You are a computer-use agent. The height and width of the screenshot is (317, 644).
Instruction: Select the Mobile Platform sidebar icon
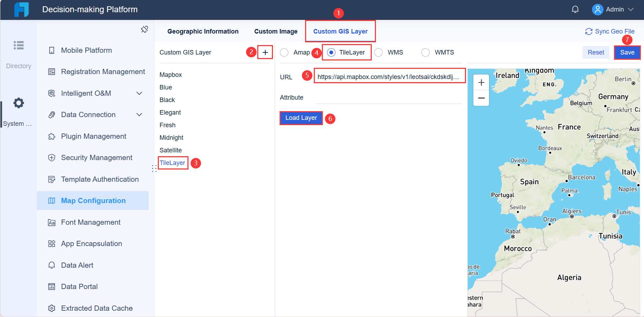[x=51, y=50]
